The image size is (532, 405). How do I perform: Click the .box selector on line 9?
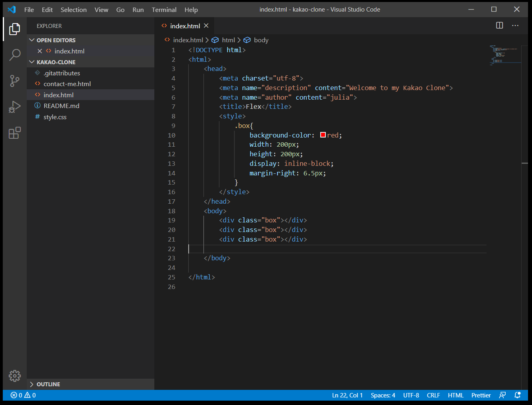[x=242, y=126]
